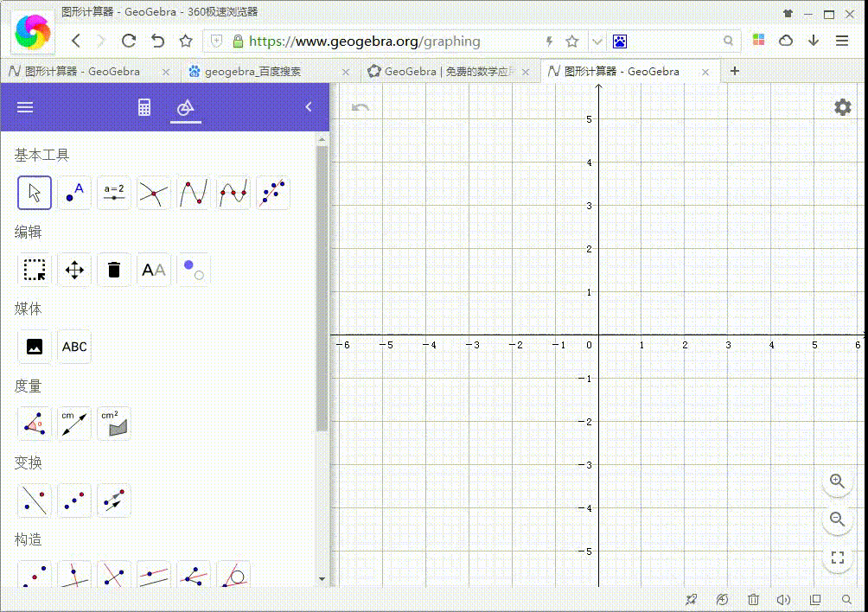Select the Perpendicular Line tool

point(74,574)
